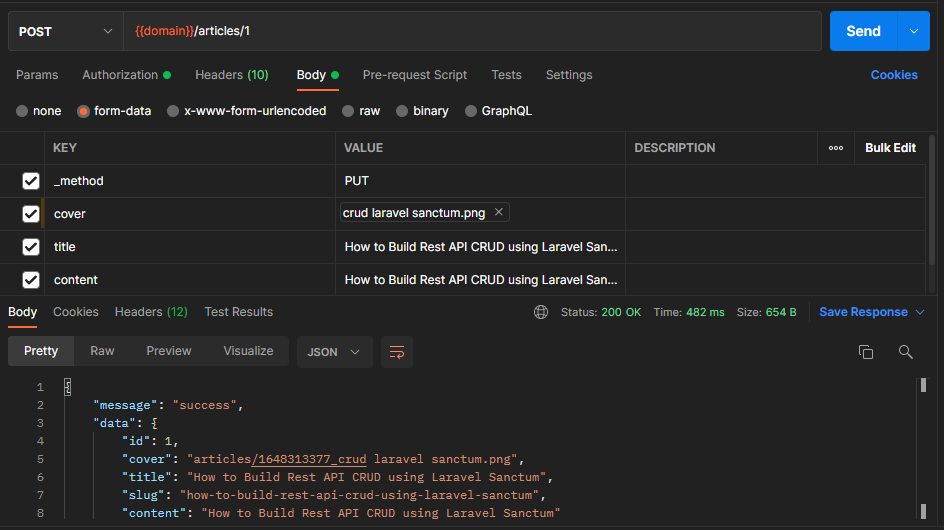Image resolution: width=944 pixels, height=530 pixels.
Task: Click the request URL field
Action: tap(473, 31)
